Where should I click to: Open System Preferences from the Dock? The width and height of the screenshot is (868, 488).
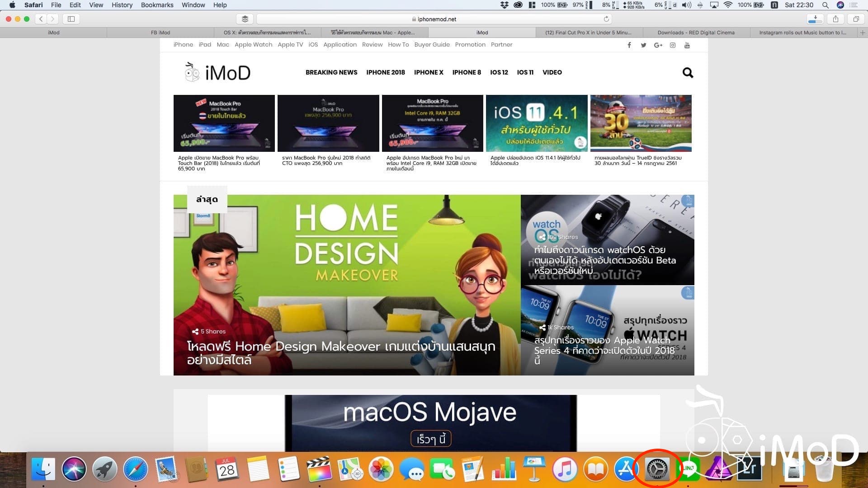[x=659, y=470]
